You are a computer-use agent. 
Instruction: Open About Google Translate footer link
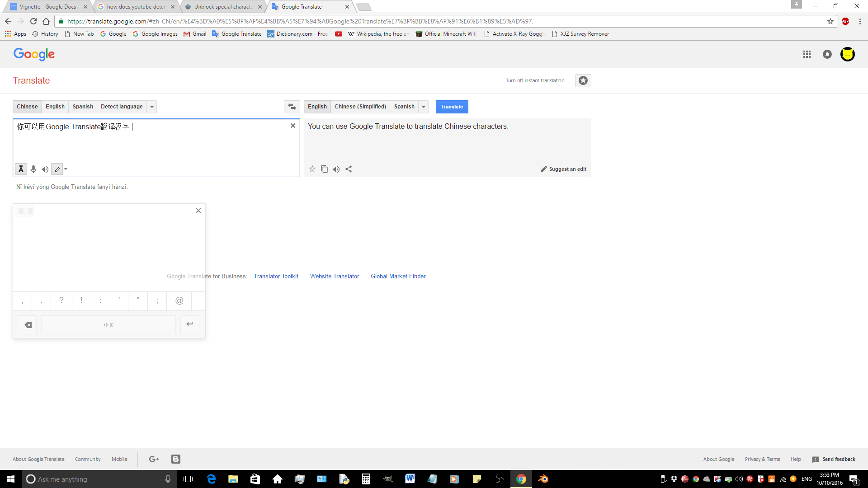pos(38,459)
